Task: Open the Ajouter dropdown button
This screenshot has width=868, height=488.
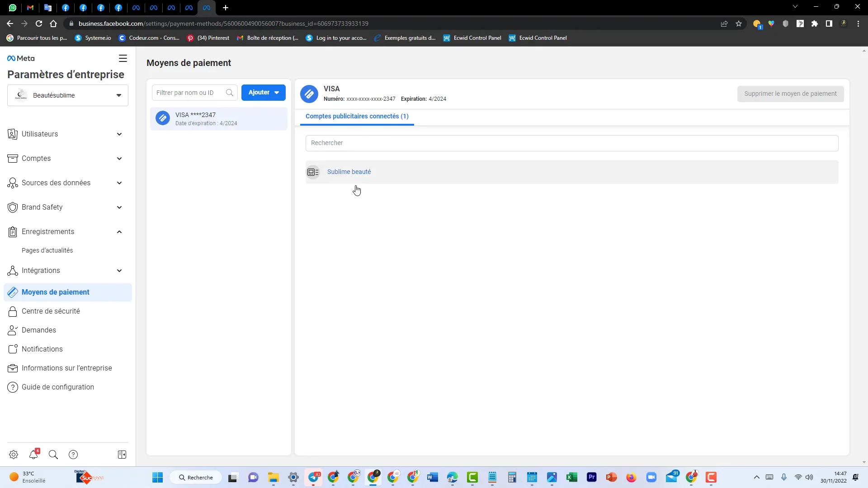Action: (x=264, y=93)
